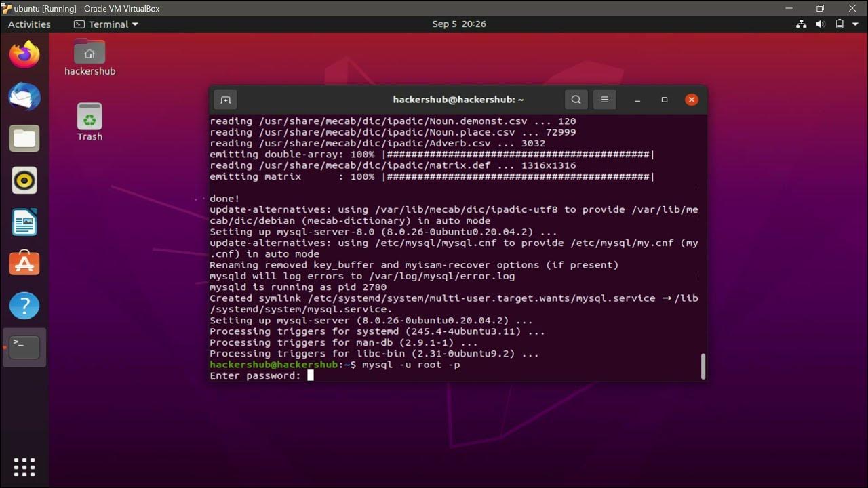Click 'Processing triggers for man-db' line

coord(344,342)
